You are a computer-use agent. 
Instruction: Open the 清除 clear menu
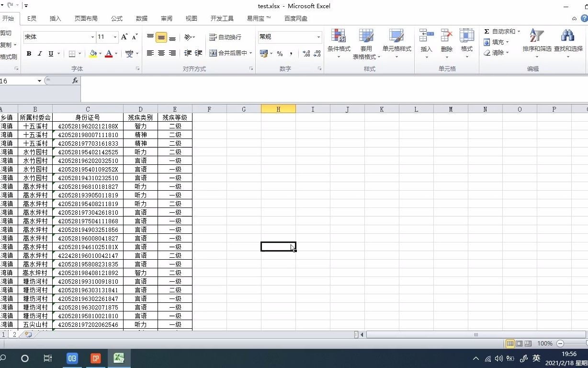click(x=496, y=53)
